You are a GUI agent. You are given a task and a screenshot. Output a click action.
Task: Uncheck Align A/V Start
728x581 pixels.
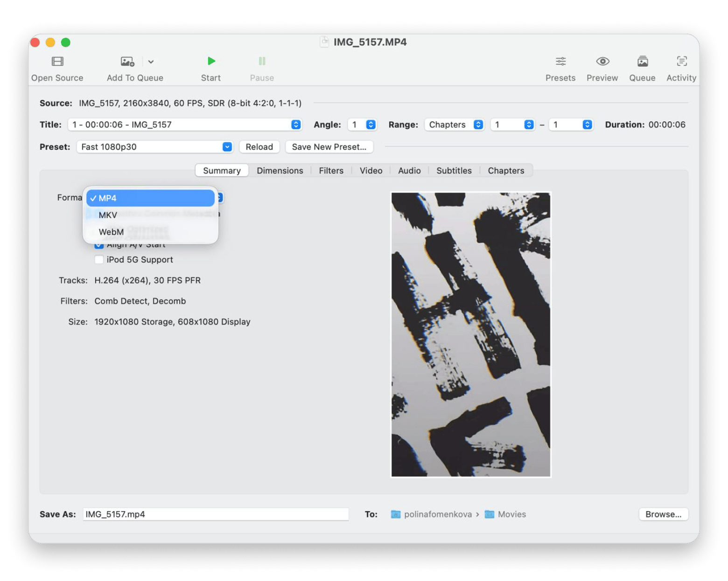98,244
